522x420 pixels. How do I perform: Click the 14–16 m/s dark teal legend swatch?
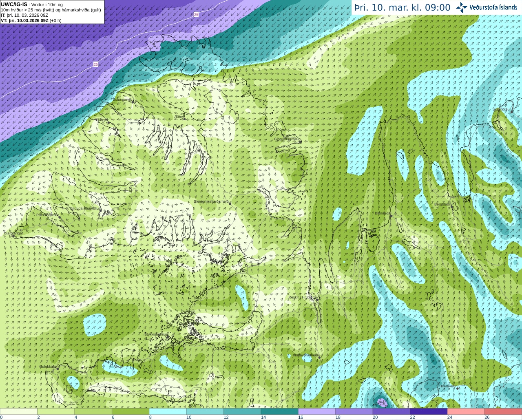coord(280,411)
